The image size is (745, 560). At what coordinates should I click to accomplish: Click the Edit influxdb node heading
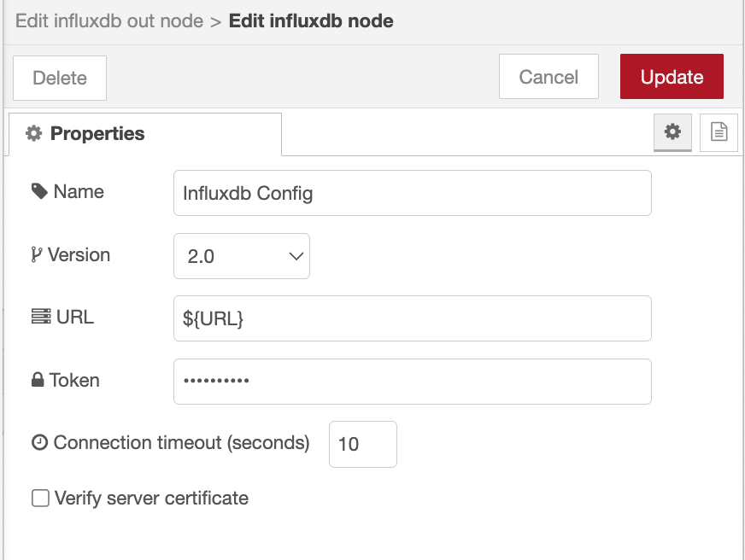pyautogui.click(x=311, y=20)
